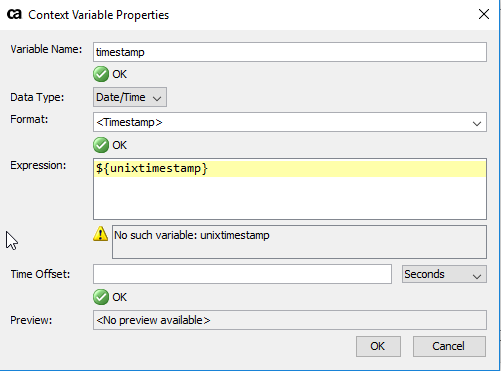Click the Expression text area
Screen dimensions: 501x371
(x=290, y=189)
